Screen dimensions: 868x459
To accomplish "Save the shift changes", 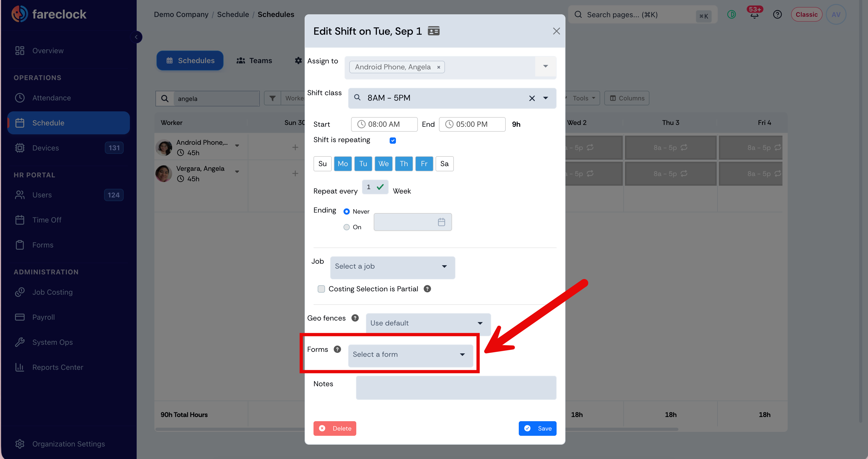I will tap(537, 428).
